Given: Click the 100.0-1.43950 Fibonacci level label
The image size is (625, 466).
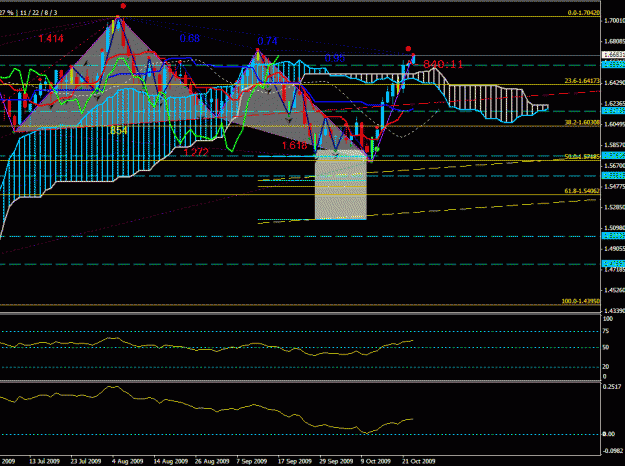Looking at the screenshot, I should (581, 301).
